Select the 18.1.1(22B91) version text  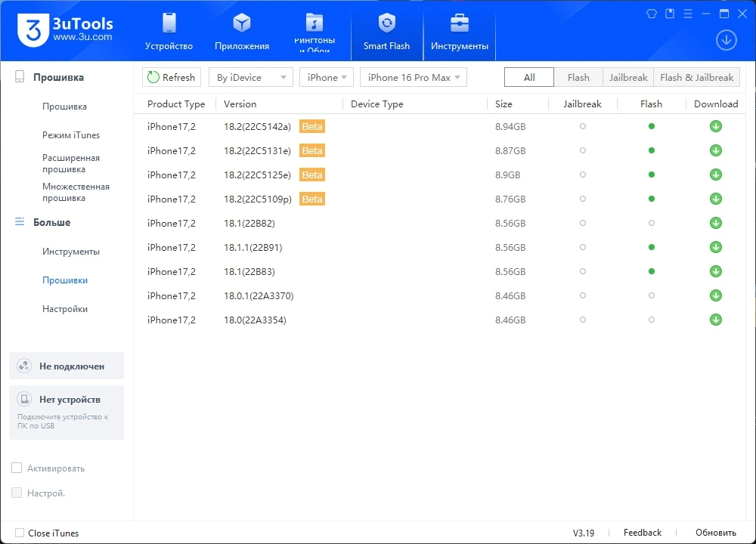pyautogui.click(x=253, y=247)
